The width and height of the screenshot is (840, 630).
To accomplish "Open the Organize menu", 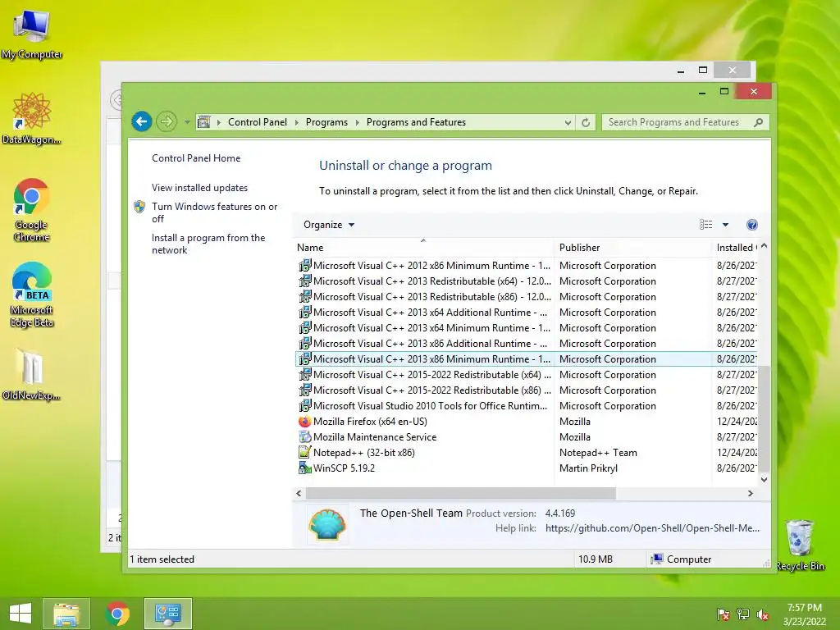I will point(328,225).
